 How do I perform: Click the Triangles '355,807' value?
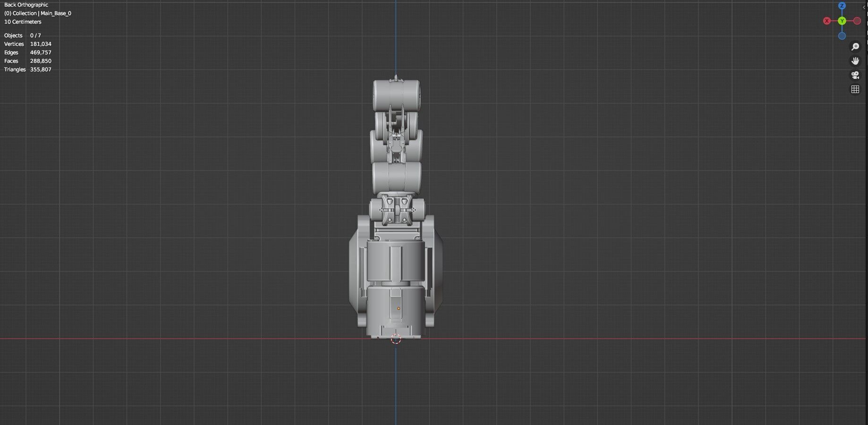41,69
